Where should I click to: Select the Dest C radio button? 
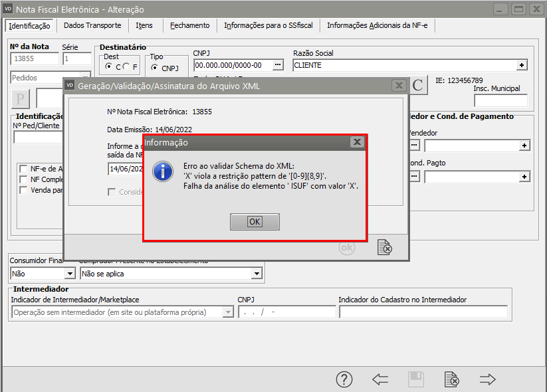pyautogui.click(x=109, y=67)
